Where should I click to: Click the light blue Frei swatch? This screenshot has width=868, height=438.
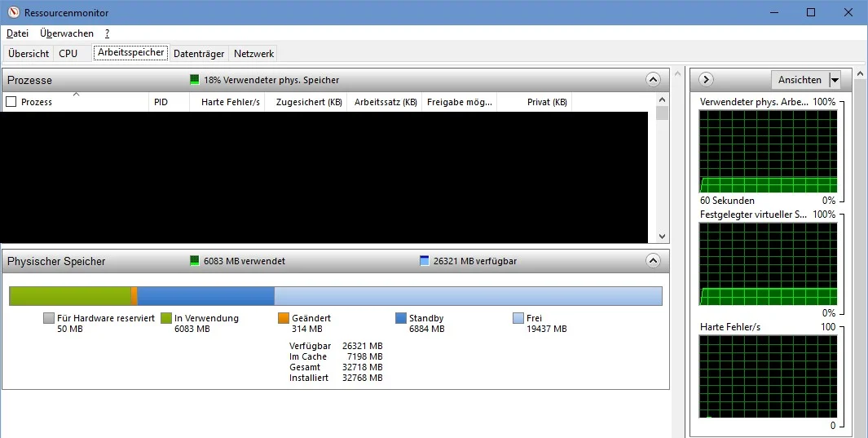[518, 318]
